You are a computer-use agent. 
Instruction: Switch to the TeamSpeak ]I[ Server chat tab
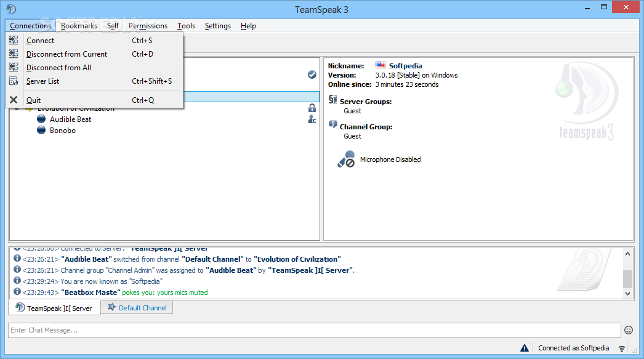tap(54, 308)
